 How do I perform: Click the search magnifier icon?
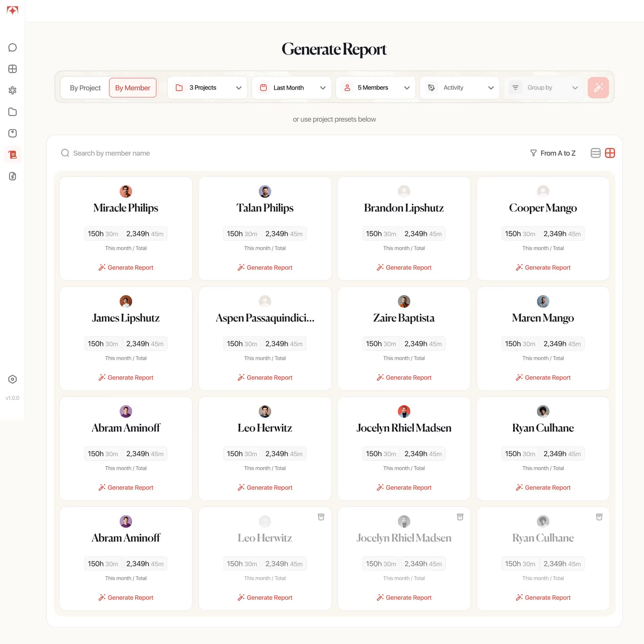pos(65,153)
